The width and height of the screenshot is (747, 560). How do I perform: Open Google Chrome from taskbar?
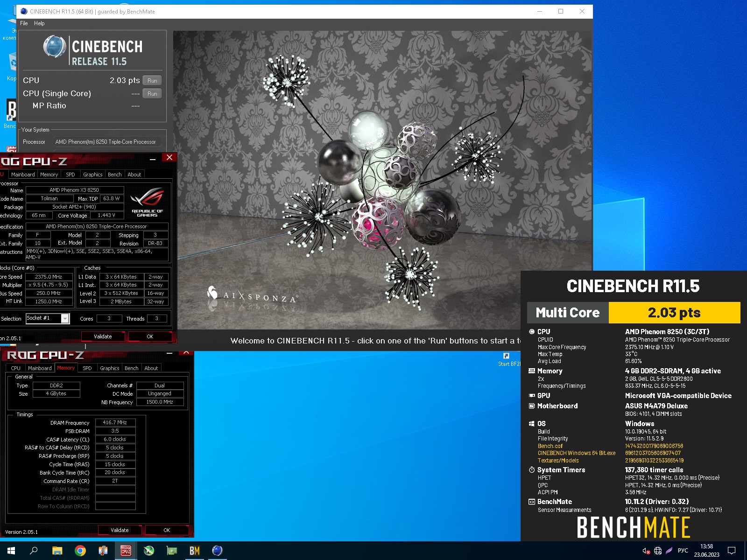tap(80, 551)
